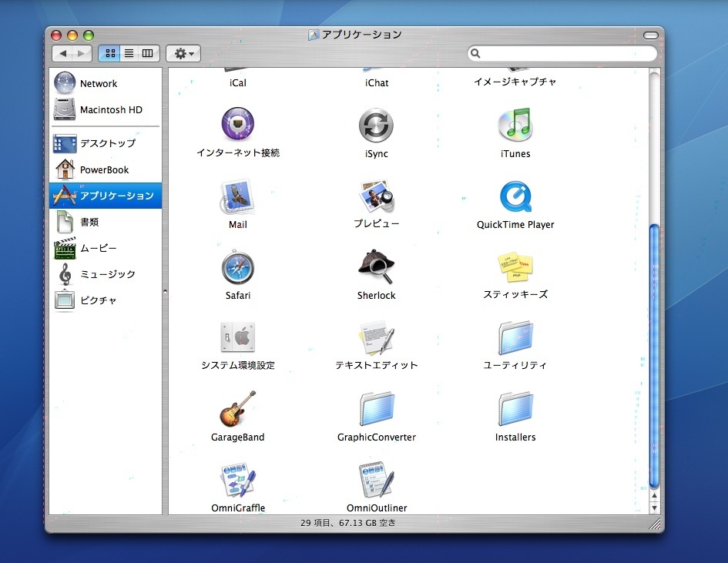Select the プレビュー (Preview) app icon
The image size is (728, 563).
(376, 196)
